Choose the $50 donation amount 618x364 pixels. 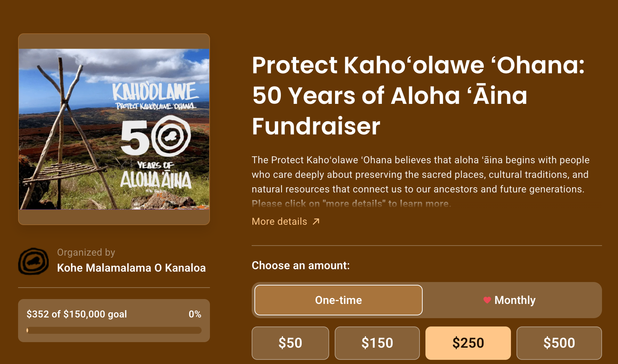pos(290,343)
